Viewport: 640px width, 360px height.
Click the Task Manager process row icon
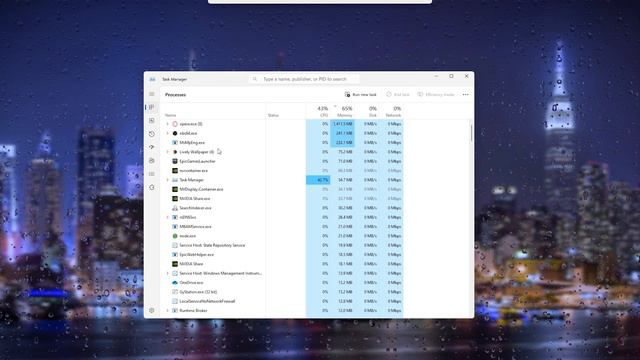[x=175, y=180]
